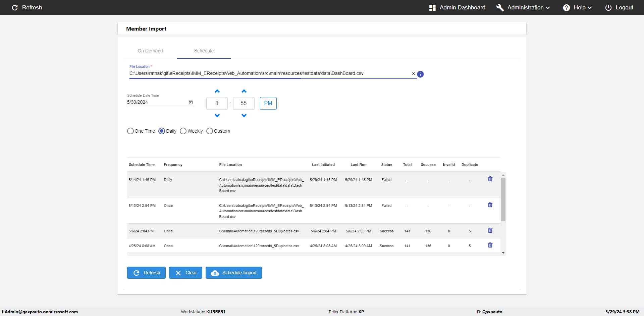Expand the Administration dropdown menu
The width and height of the screenshot is (644, 316).
pos(523,8)
